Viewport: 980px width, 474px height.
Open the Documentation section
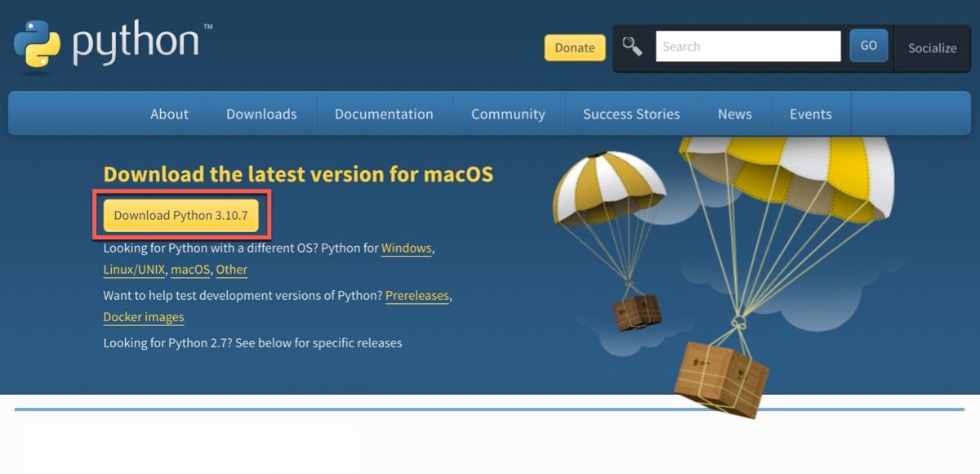pos(384,114)
